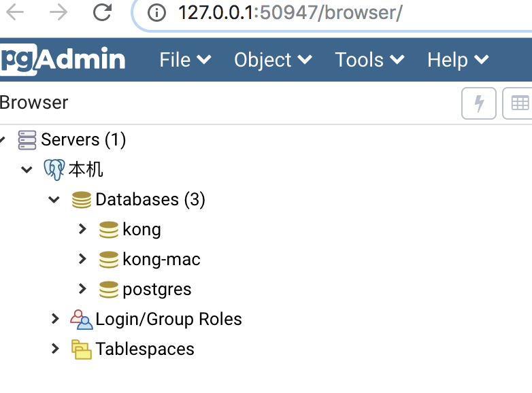Screen dimensions: 532x393
Task: Open the File menu
Action: click(x=185, y=60)
